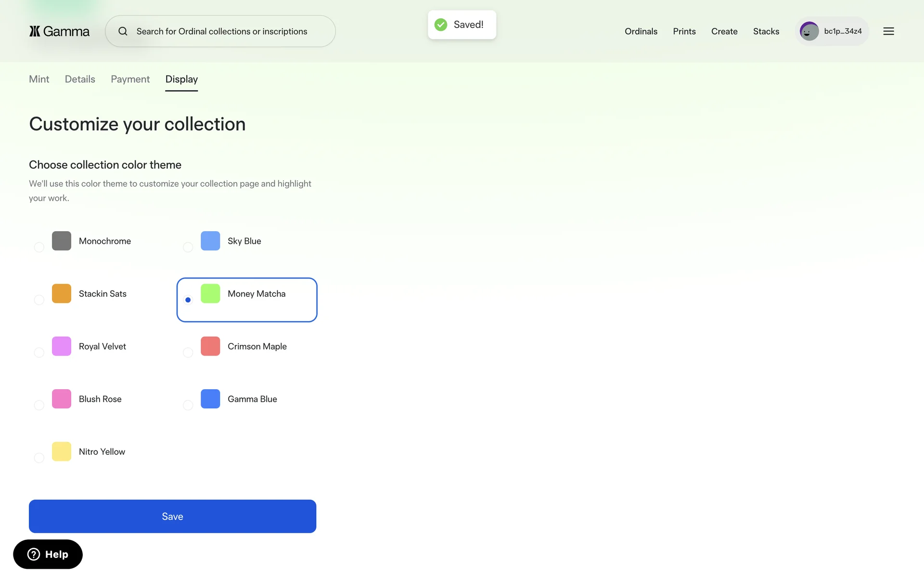The width and height of the screenshot is (924, 578).
Task: Click the Stacks nav link
Action: coord(766,31)
